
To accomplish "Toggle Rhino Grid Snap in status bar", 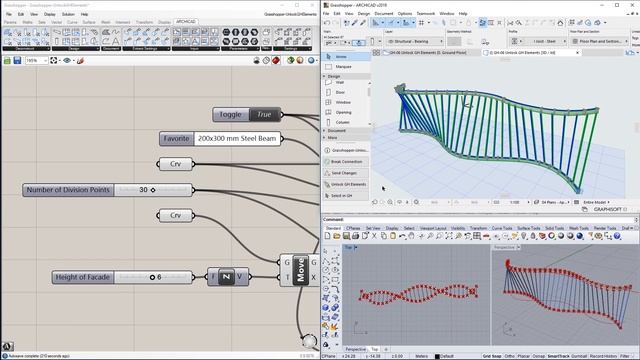I will (491, 356).
